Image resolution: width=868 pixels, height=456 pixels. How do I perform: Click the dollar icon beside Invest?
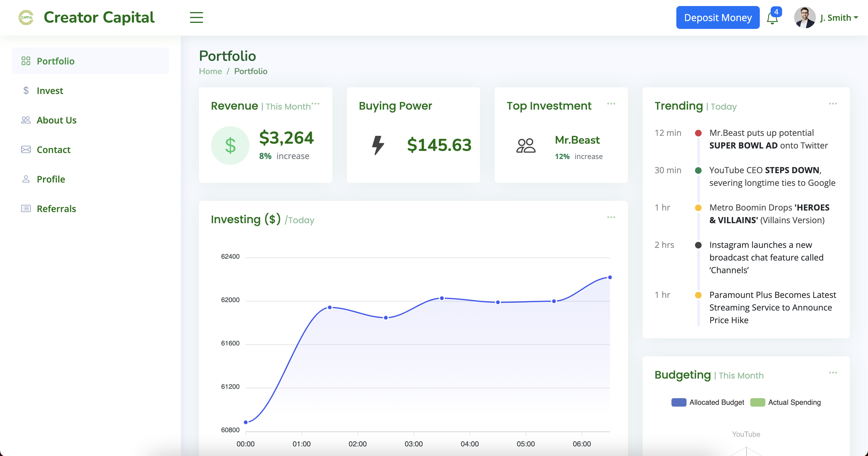26,91
